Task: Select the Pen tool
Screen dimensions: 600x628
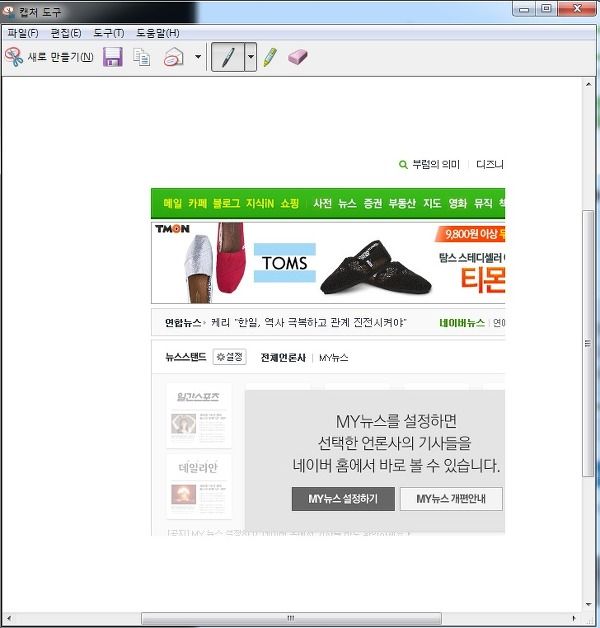Action: [x=228, y=57]
